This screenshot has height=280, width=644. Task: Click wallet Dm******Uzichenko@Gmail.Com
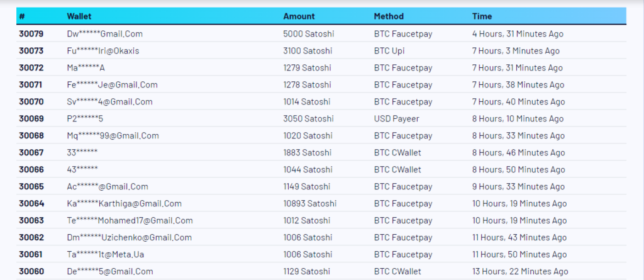pos(130,237)
